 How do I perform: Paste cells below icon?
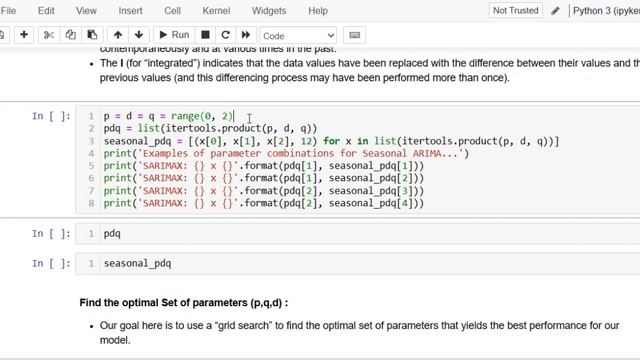92,35
